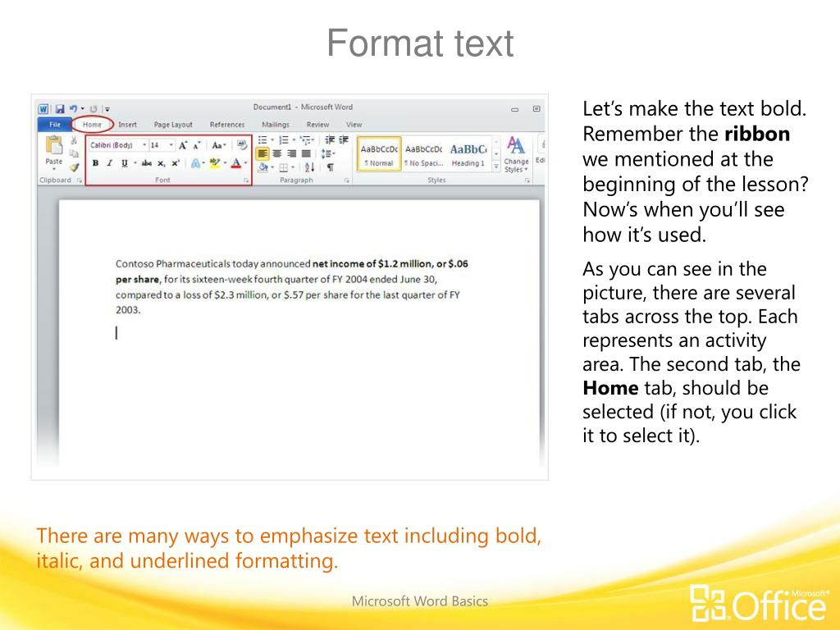The image size is (840, 630).
Task: Click the Clear Formatting icon
Action: pos(242,144)
